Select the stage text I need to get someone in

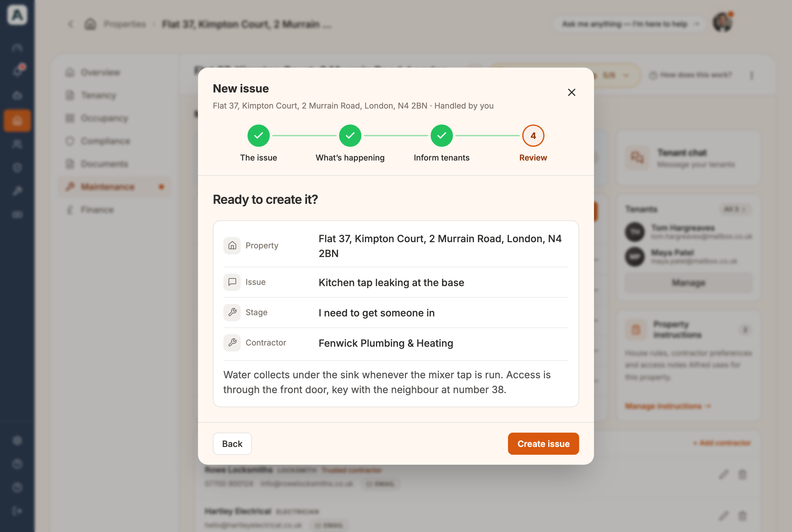pos(377,312)
